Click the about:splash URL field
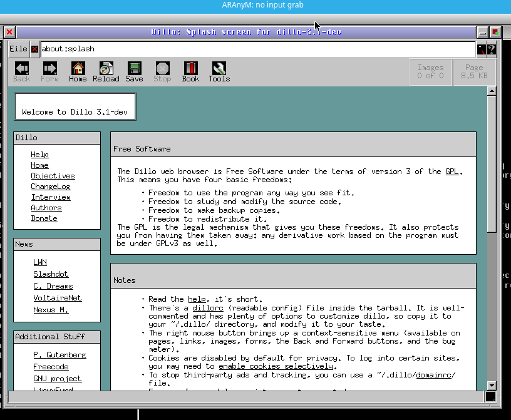 pos(258,49)
